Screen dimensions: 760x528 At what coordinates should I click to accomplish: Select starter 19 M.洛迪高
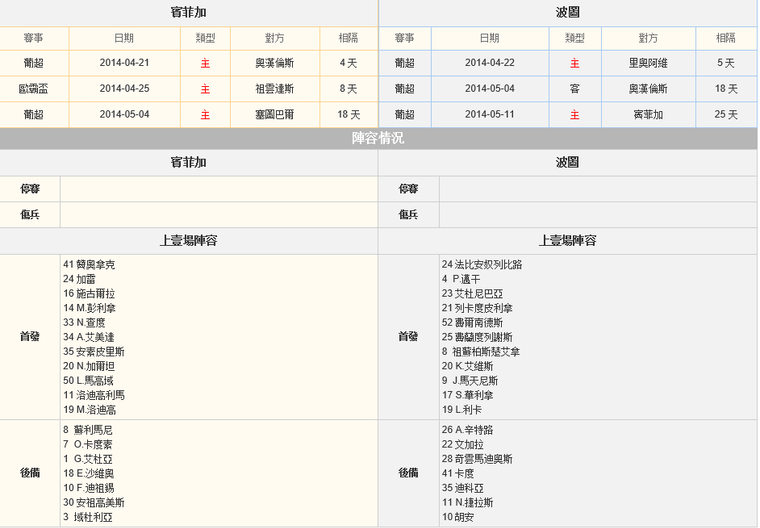point(90,410)
